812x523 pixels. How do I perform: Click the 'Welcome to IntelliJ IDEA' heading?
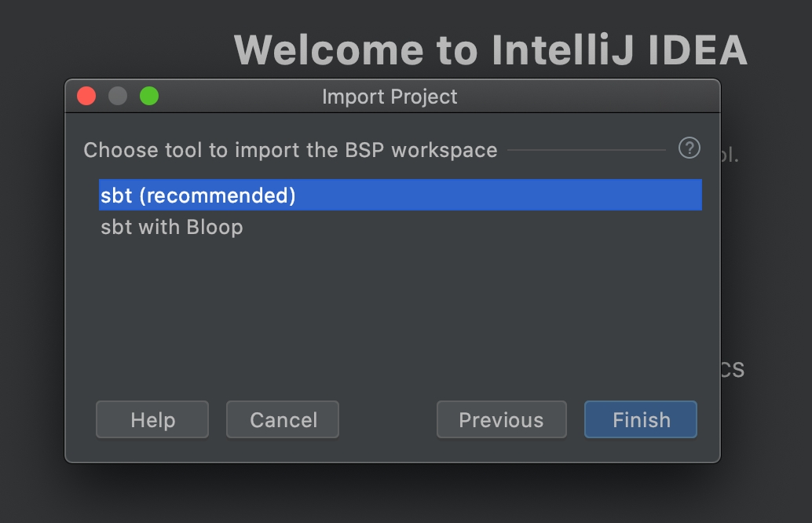[x=490, y=49]
